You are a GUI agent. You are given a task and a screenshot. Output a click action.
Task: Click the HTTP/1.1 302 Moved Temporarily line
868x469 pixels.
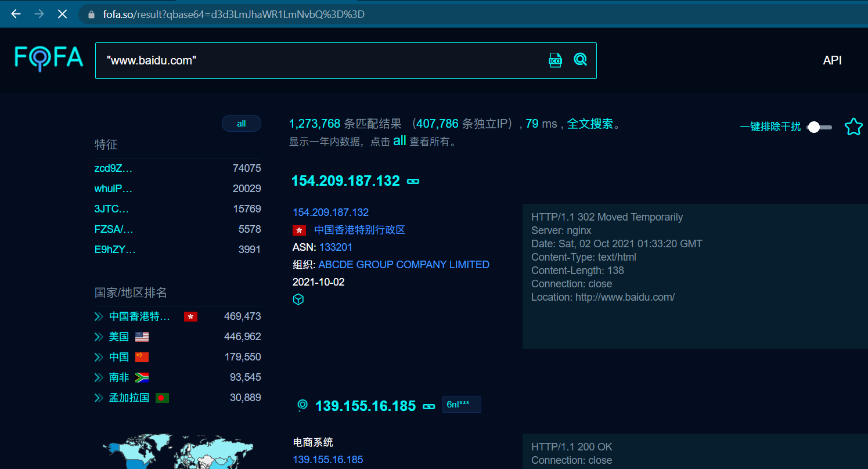click(607, 217)
